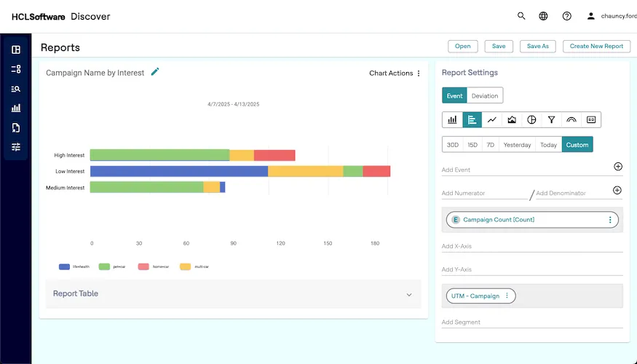Select the Yesterday date range
This screenshot has height=364, width=637.
(x=517, y=145)
